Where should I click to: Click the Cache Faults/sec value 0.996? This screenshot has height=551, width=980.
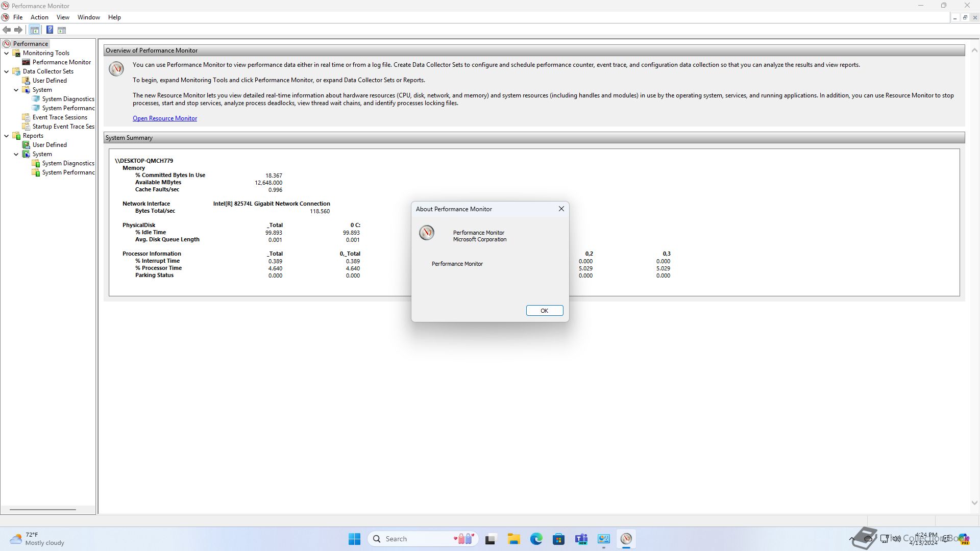(x=275, y=190)
